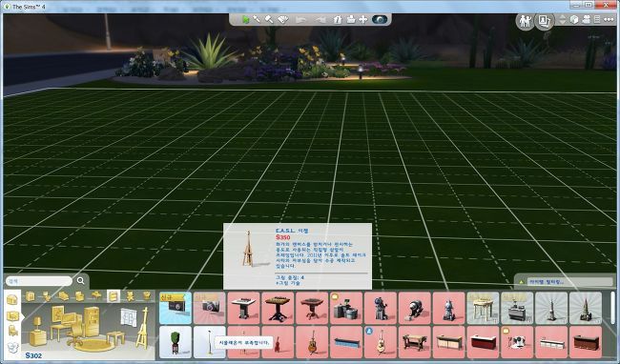Select the observatory telescope thumbnail
Viewport: 620px width, 364px height.
click(x=414, y=308)
